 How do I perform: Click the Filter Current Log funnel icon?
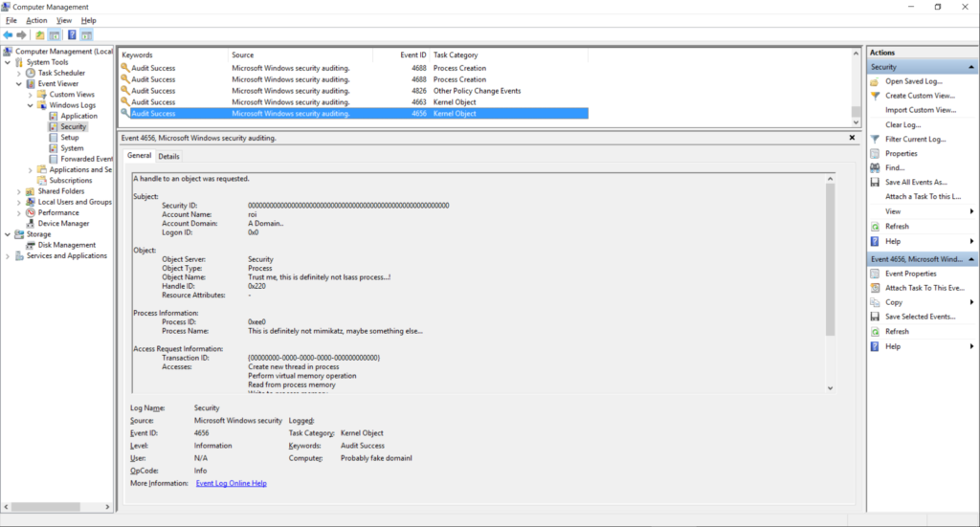pyautogui.click(x=875, y=140)
